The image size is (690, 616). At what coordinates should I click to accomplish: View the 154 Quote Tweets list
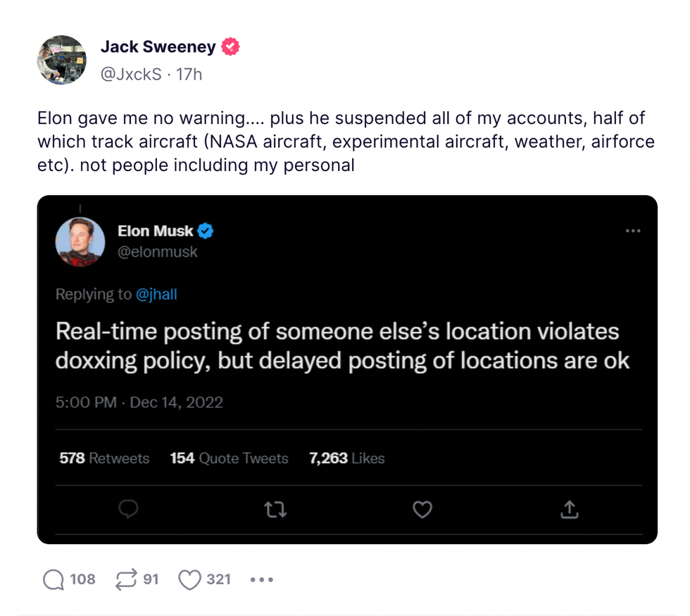(230, 458)
